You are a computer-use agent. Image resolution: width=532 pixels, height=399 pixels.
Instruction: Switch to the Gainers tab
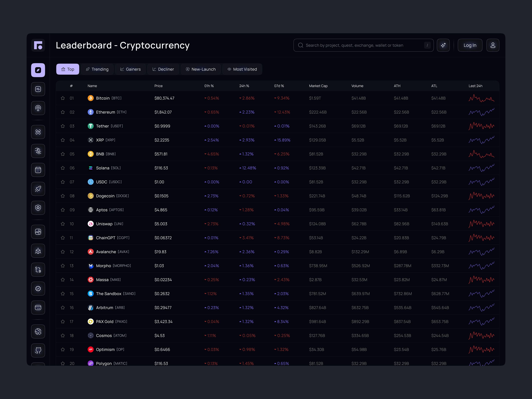click(x=130, y=69)
